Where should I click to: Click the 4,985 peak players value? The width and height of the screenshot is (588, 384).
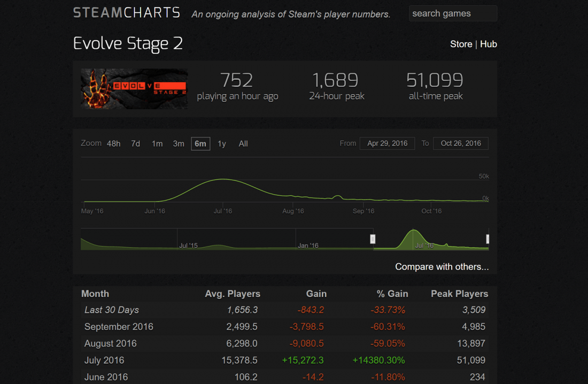pyautogui.click(x=474, y=327)
